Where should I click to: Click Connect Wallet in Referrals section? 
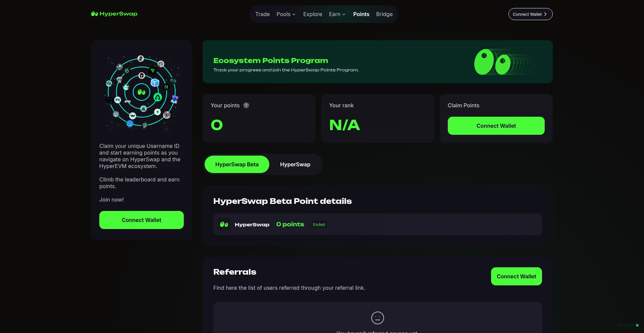point(517,276)
